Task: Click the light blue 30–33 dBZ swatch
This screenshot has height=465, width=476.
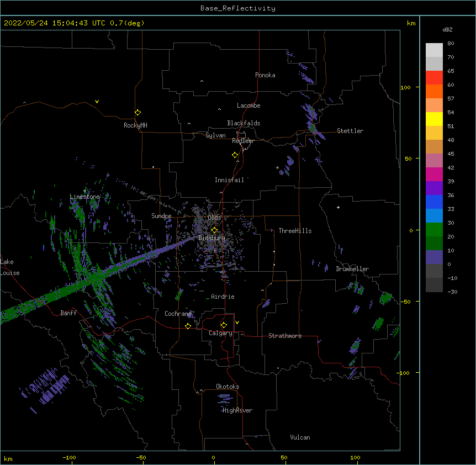Action: coord(434,216)
